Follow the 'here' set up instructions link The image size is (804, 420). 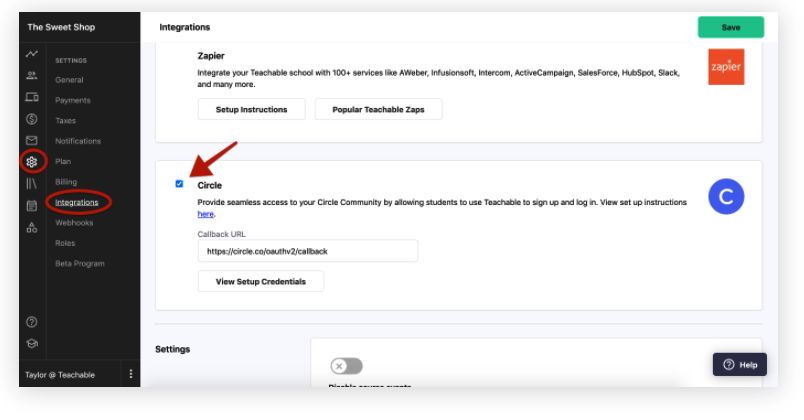[206, 214]
